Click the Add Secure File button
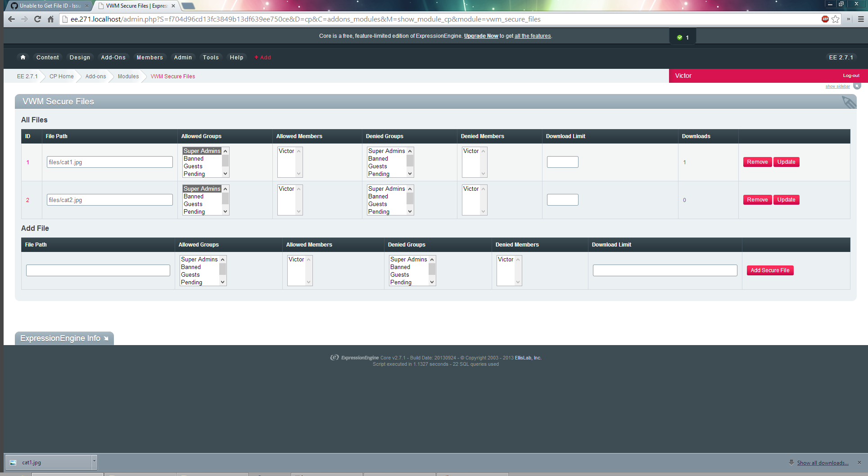Image resolution: width=868 pixels, height=476 pixels. click(x=770, y=270)
